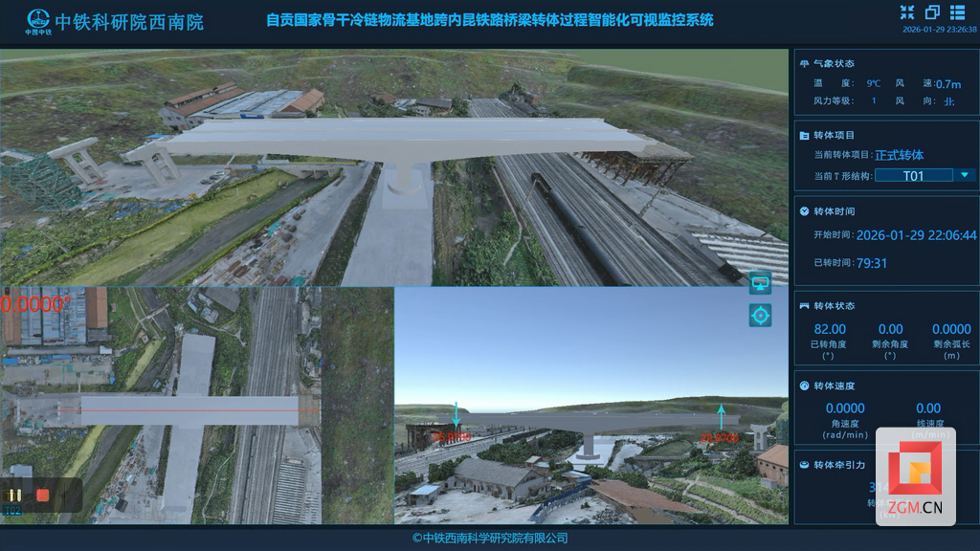The height and width of the screenshot is (551, 980).
Task: Click the stop recording red button
Action: coord(43,495)
